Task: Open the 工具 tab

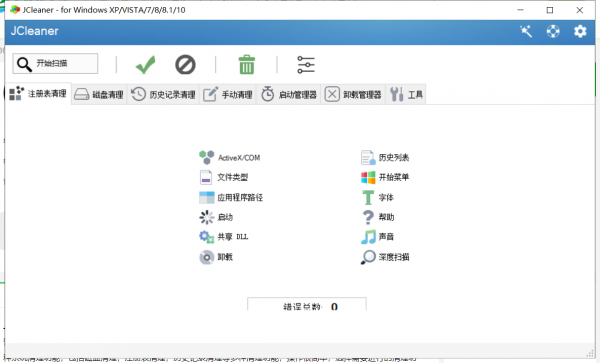Action: click(406, 94)
